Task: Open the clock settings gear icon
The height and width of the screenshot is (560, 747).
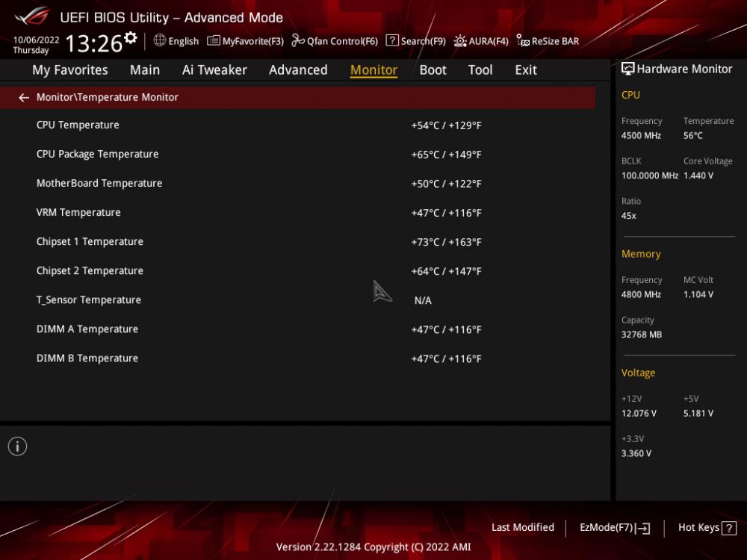Action: (131, 37)
